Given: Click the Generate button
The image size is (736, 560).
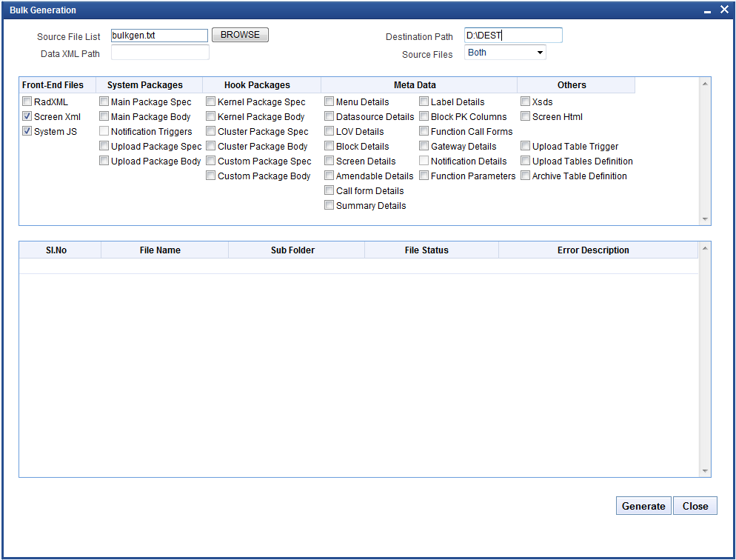Looking at the screenshot, I should point(643,505).
